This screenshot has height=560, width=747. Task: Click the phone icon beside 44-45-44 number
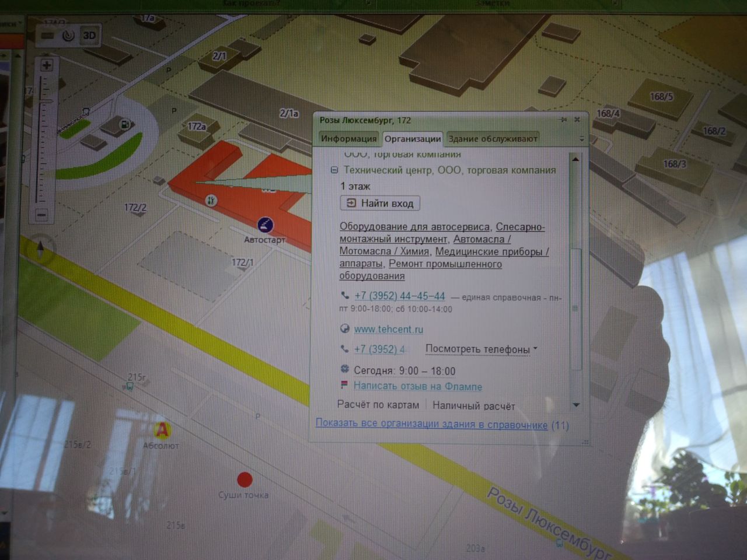345,296
